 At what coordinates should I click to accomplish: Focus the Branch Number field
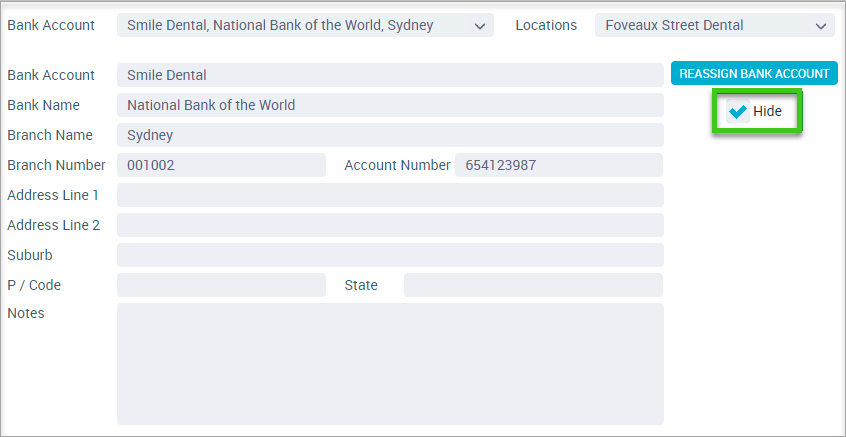pyautogui.click(x=221, y=165)
